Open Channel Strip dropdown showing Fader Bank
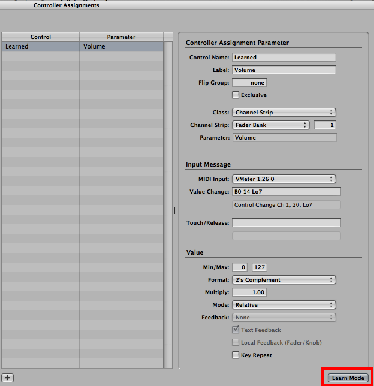This screenshot has width=374, height=386. [271, 125]
